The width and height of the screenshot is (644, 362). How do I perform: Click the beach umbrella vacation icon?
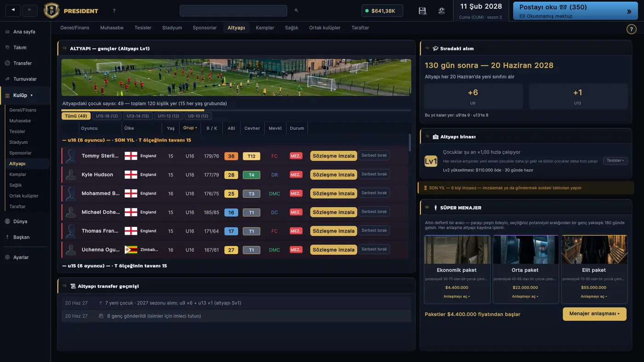(442, 11)
